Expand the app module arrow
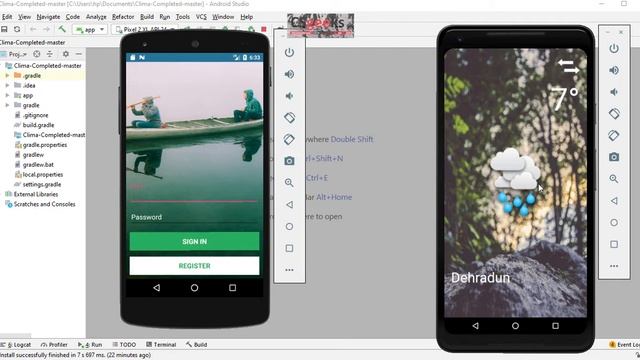Screen dimensions: 640x360 tap(7, 95)
